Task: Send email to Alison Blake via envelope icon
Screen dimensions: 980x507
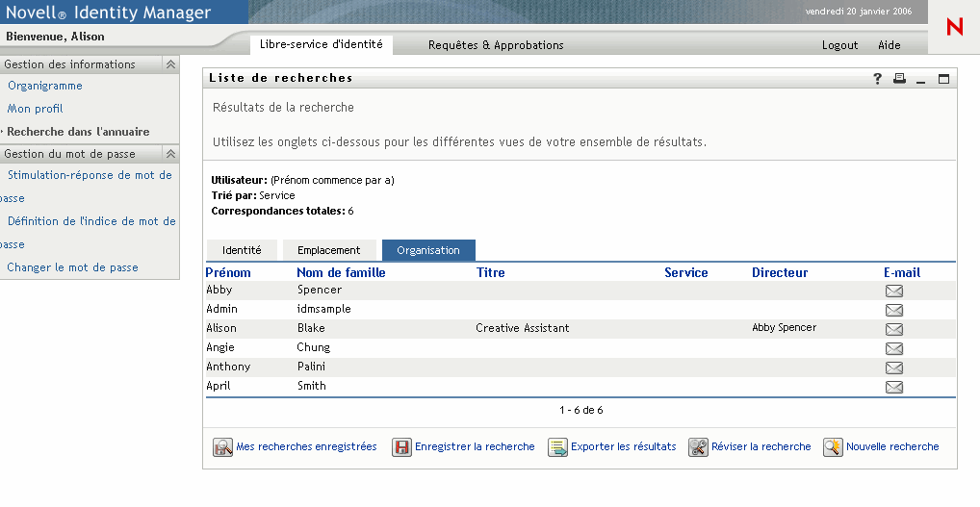Action: tap(893, 330)
